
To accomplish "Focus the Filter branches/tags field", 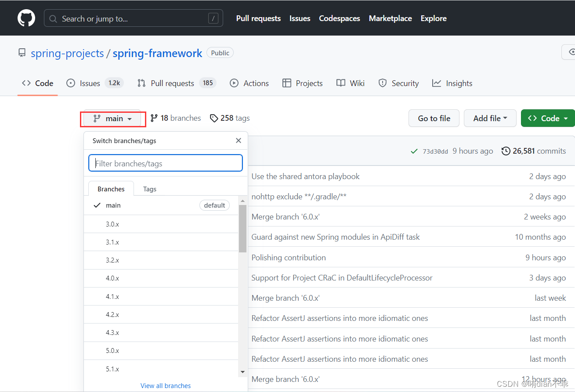I will 166,163.
